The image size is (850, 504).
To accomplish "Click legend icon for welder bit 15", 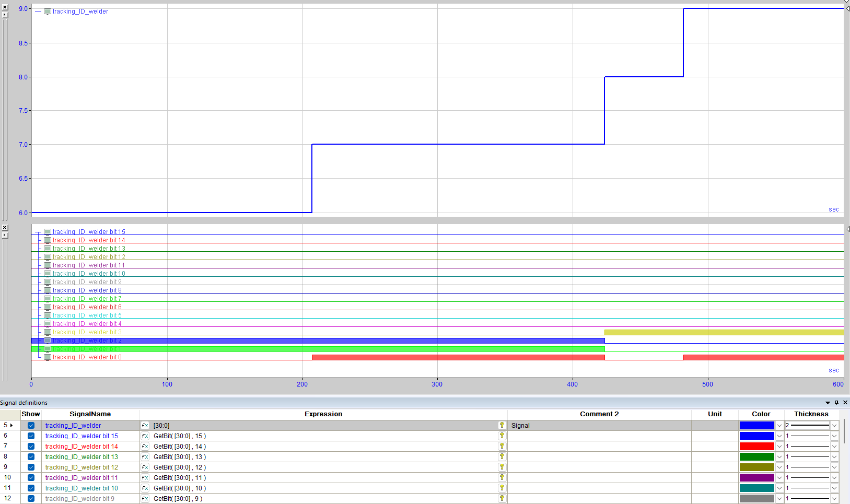I will 48,232.
